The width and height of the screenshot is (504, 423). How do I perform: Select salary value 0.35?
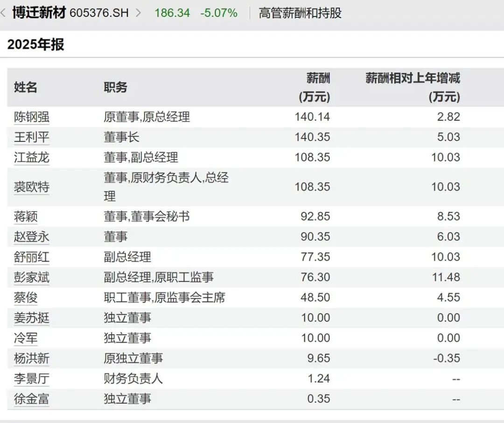click(x=319, y=399)
